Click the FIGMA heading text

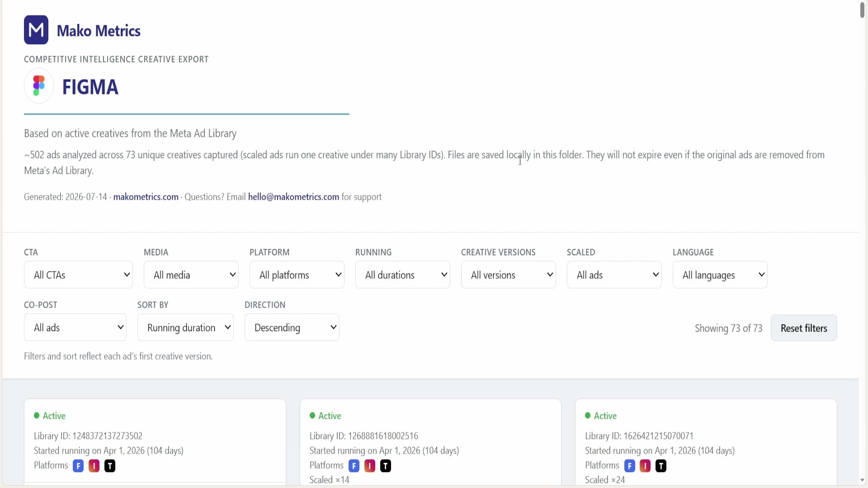[90, 87]
